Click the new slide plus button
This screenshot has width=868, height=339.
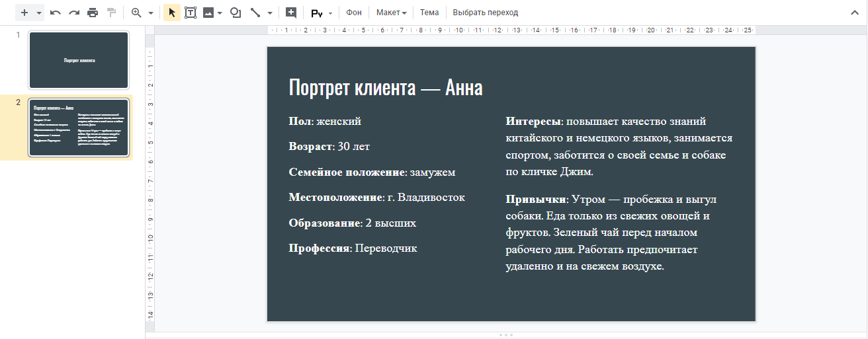[24, 13]
